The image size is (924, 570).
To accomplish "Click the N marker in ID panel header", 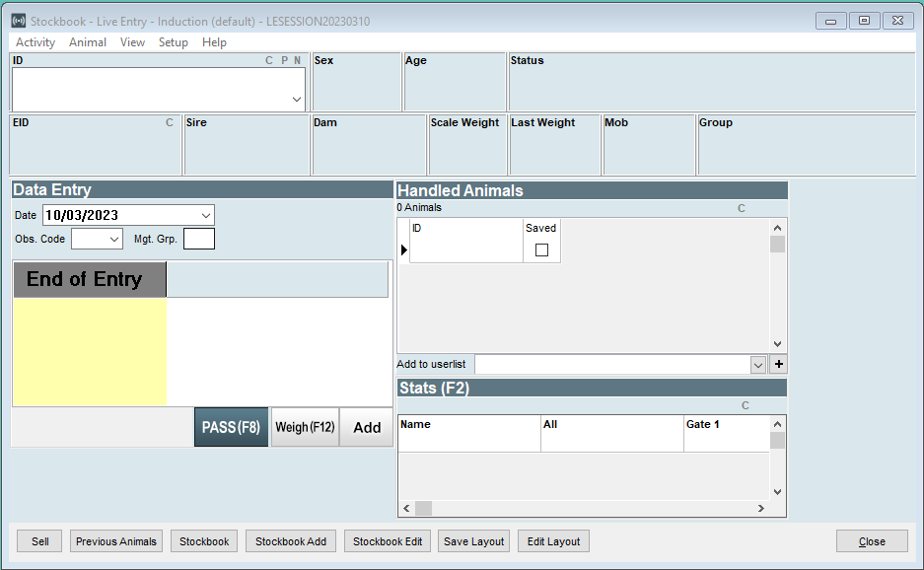I will tap(297, 60).
